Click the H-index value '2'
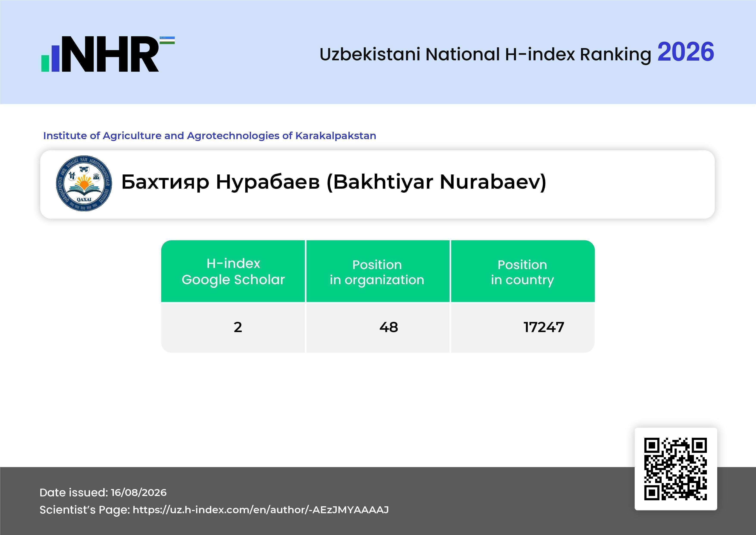This screenshot has height=535, width=756. pos(238,327)
